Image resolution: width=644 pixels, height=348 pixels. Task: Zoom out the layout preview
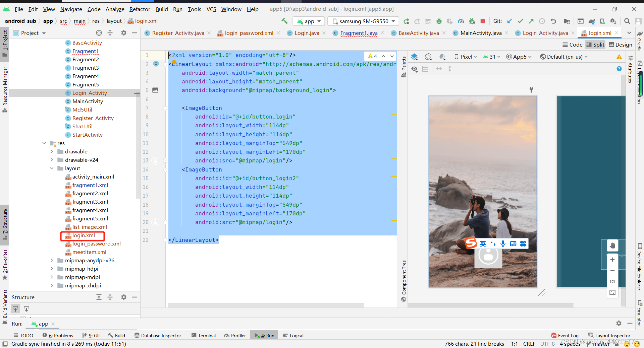(x=612, y=271)
